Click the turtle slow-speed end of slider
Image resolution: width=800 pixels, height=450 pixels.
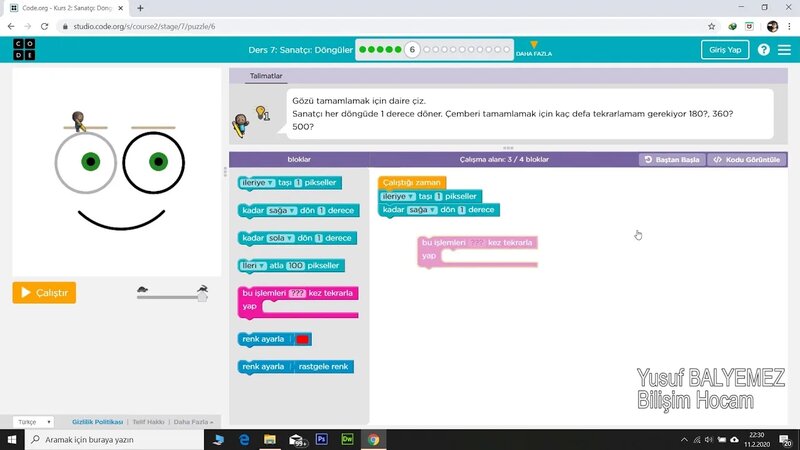pyautogui.click(x=142, y=290)
